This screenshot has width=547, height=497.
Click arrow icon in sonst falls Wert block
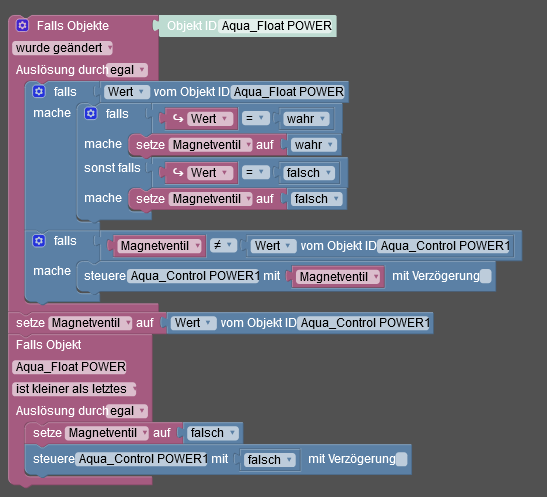pyautogui.click(x=178, y=173)
